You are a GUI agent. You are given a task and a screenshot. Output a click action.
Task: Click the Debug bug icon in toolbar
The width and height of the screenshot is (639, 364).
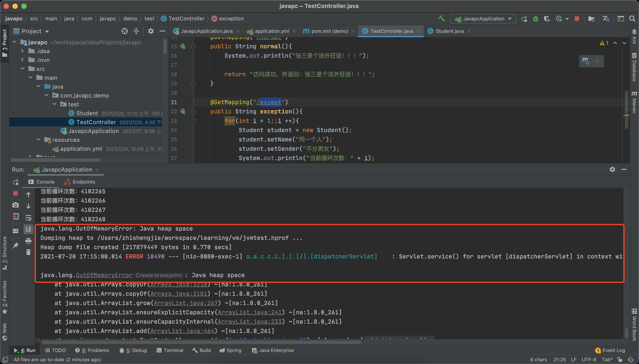click(535, 19)
